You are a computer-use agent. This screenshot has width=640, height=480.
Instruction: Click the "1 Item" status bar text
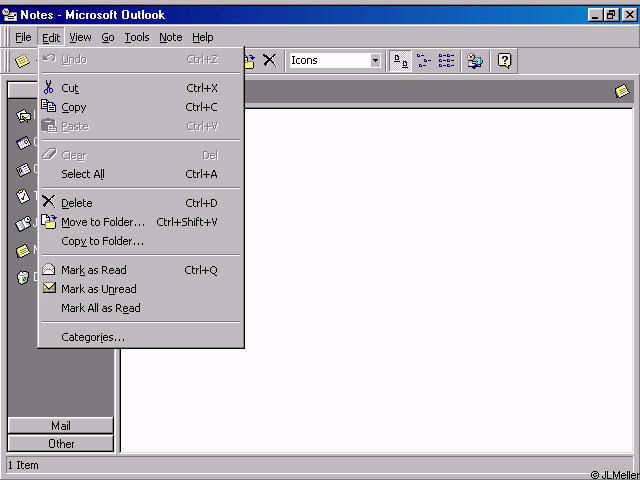(x=23, y=465)
